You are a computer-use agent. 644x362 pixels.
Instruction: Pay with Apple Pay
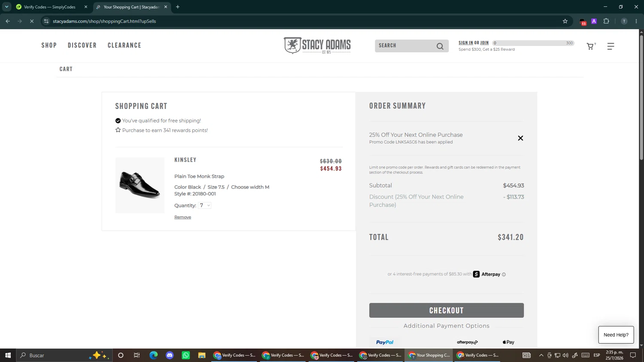pyautogui.click(x=508, y=342)
